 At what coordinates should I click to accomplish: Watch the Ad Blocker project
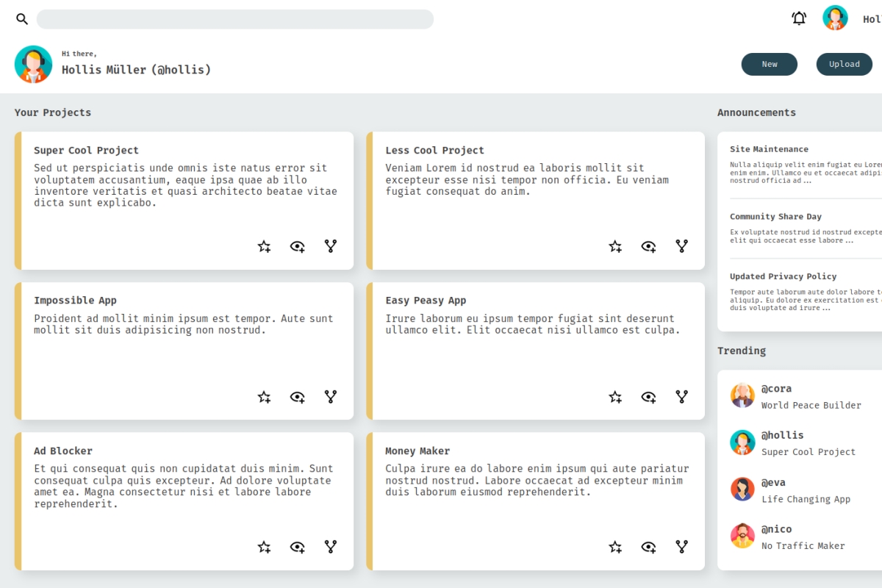[x=297, y=547]
